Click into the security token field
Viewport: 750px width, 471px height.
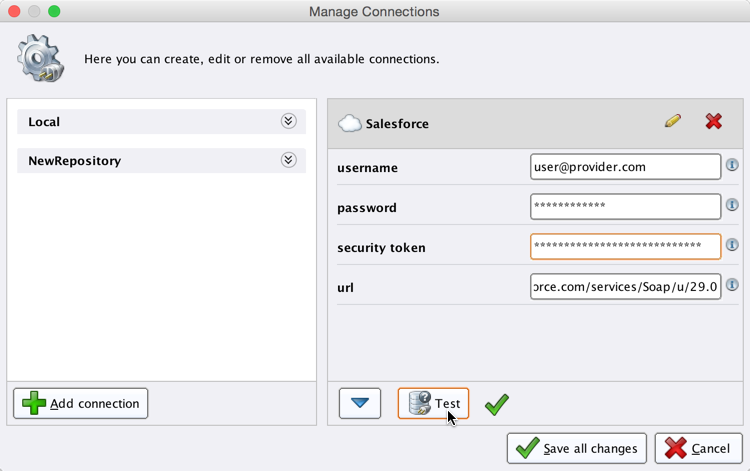click(625, 246)
